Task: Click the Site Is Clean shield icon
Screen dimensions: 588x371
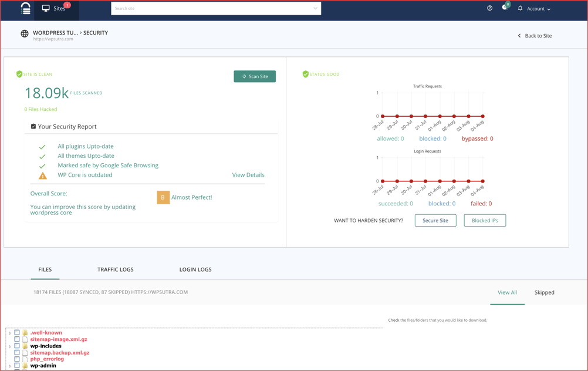Action: click(19, 75)
